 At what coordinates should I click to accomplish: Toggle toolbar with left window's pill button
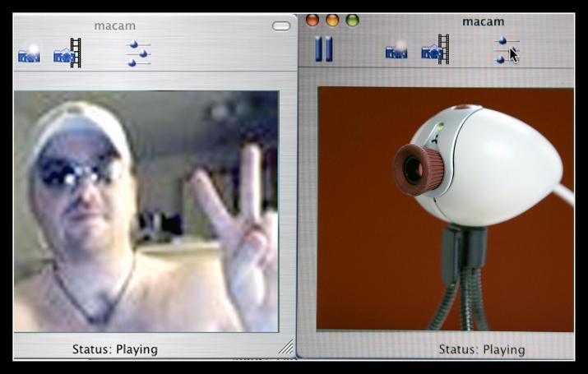coord(281,25)
